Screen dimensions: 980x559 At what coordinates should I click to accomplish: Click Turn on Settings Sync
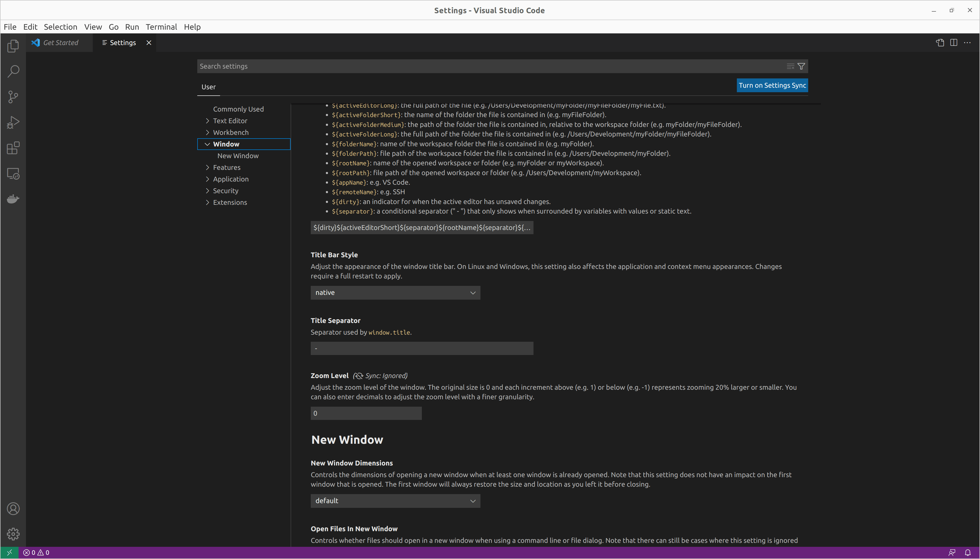[772, 85]
